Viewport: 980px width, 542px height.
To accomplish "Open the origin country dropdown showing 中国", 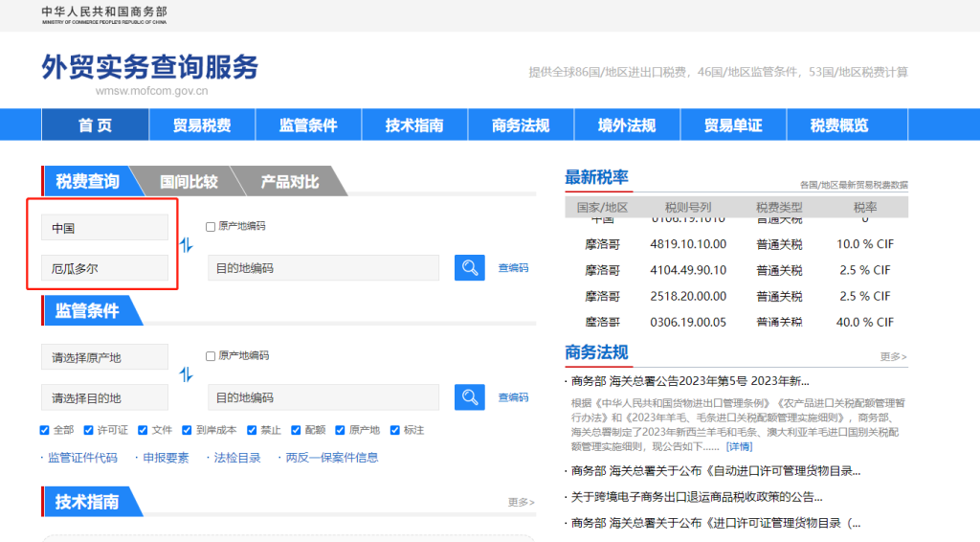I will coord(104,228).
